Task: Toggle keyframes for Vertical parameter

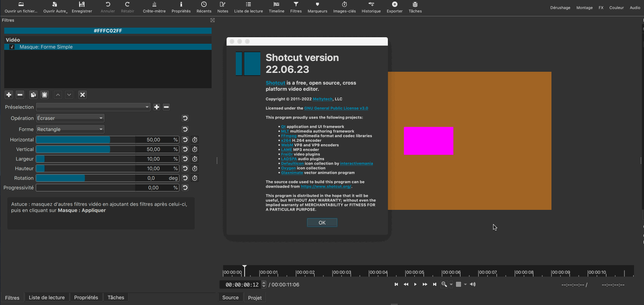Action: pos(195,149)
